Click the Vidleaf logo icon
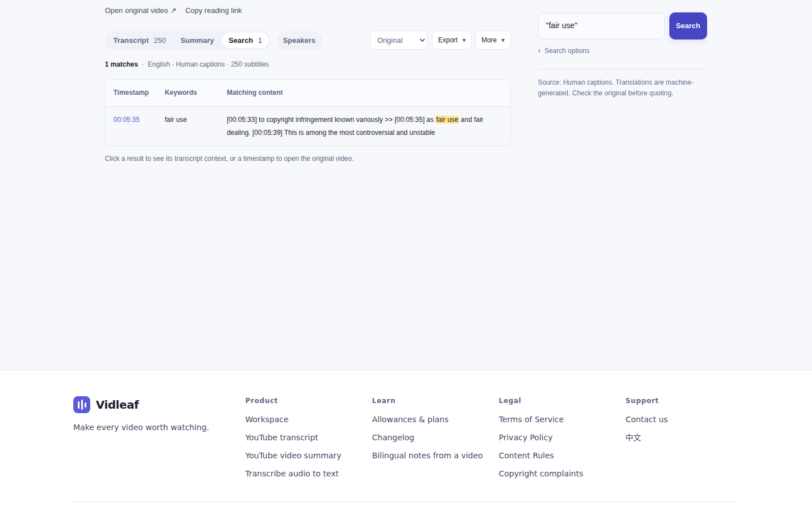The width and height of the screenshot is (812, 508). [82, 405]
